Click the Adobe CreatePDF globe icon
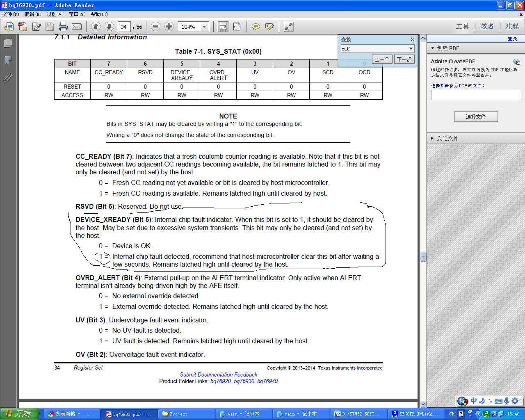Screen dimensions: 525x420 pos(517,62)
